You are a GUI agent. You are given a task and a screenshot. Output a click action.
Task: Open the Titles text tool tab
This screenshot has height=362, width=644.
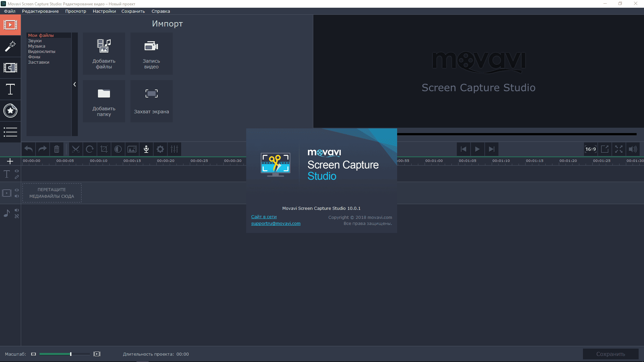point(10,89)
